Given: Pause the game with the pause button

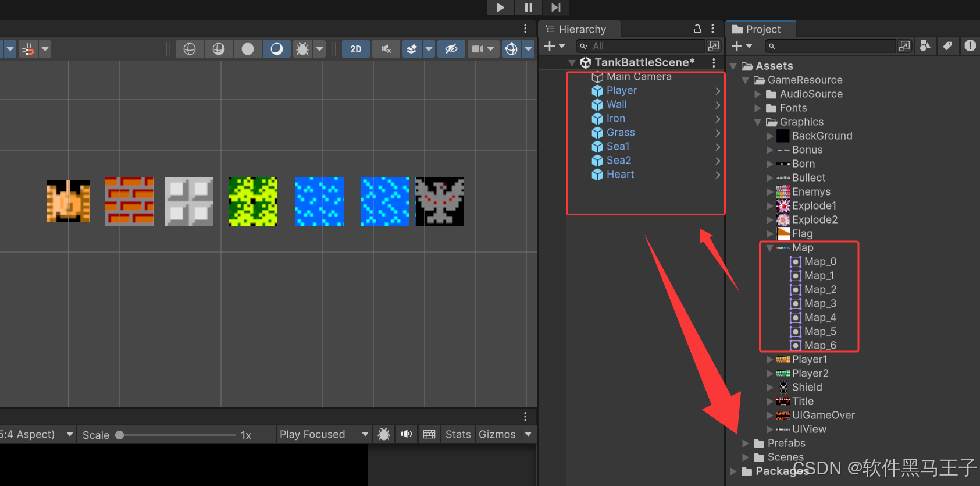Looking at the screenshot, I should pyautogui.click(x=528, y=8).
